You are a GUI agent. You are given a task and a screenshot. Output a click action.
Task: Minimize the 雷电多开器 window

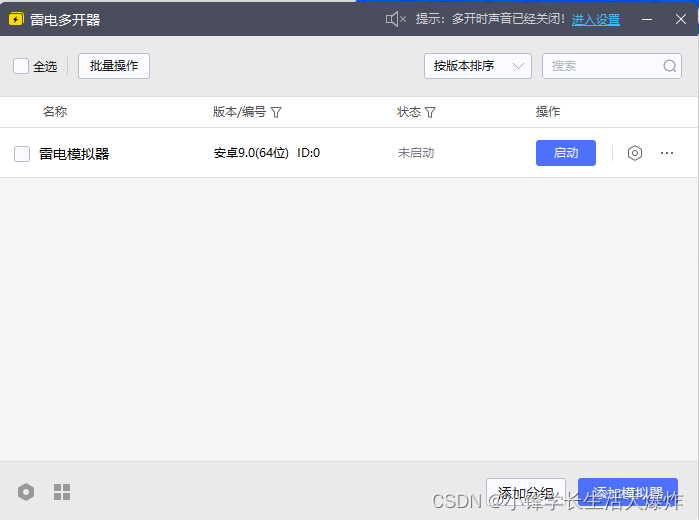(x=647, y=19)
